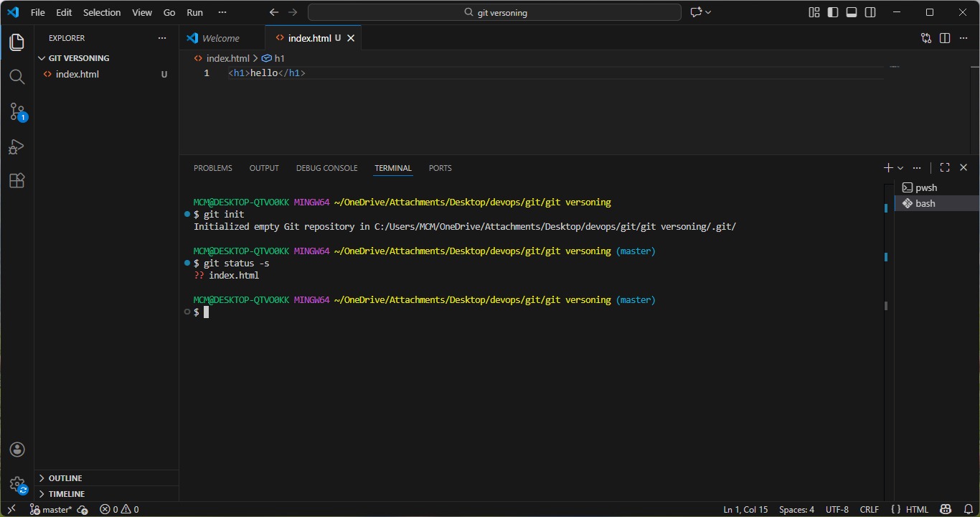This screenshot has width=980, height=517.
Task: Go forward using the right arrow
Action: pos(293,12)
